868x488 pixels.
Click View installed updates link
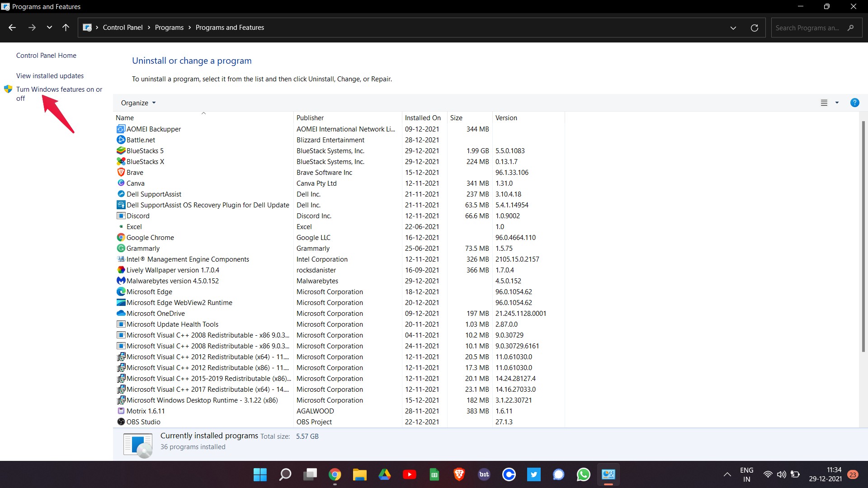point(50,75)
